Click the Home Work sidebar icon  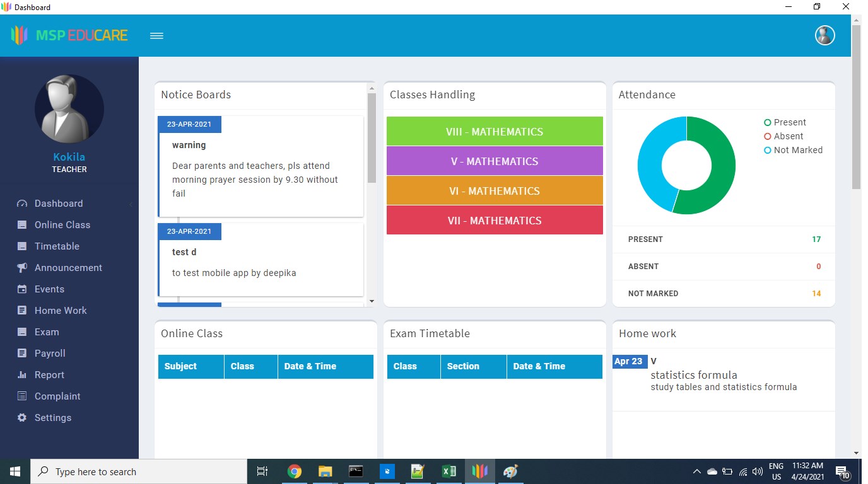22,311
